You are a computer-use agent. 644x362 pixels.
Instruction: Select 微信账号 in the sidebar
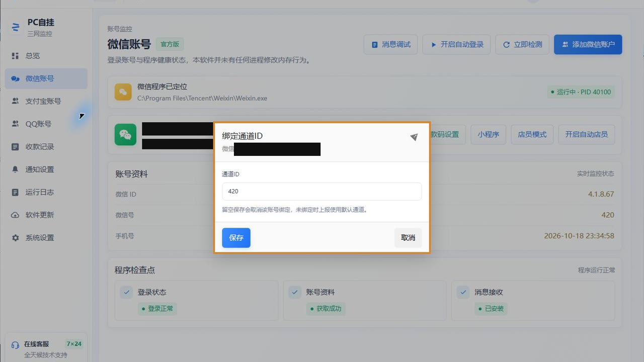pos(46,78)
